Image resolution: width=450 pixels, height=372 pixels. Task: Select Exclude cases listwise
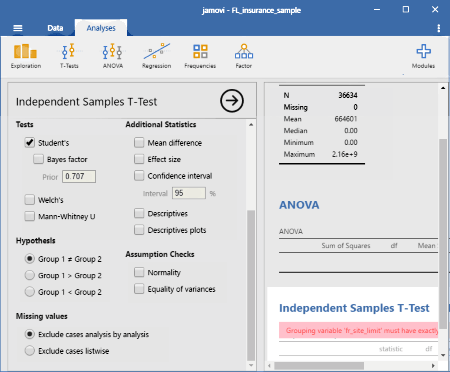click(x=30, y=351)
